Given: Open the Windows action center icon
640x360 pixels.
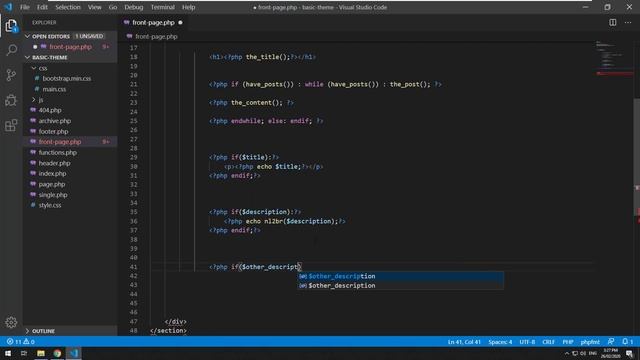Looking at the screenshot, I should point(630,353).
